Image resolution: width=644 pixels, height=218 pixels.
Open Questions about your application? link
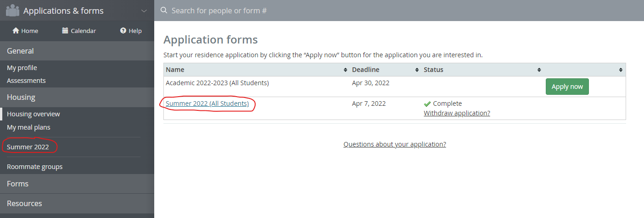[x=395, y=144]
